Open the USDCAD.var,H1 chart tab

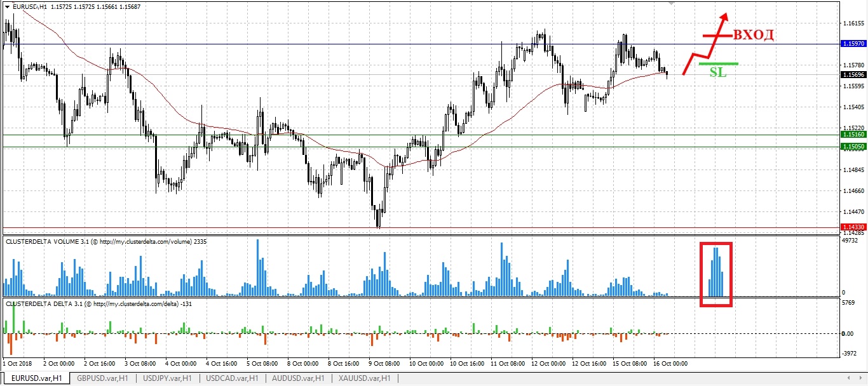click(x=233, y=378)
